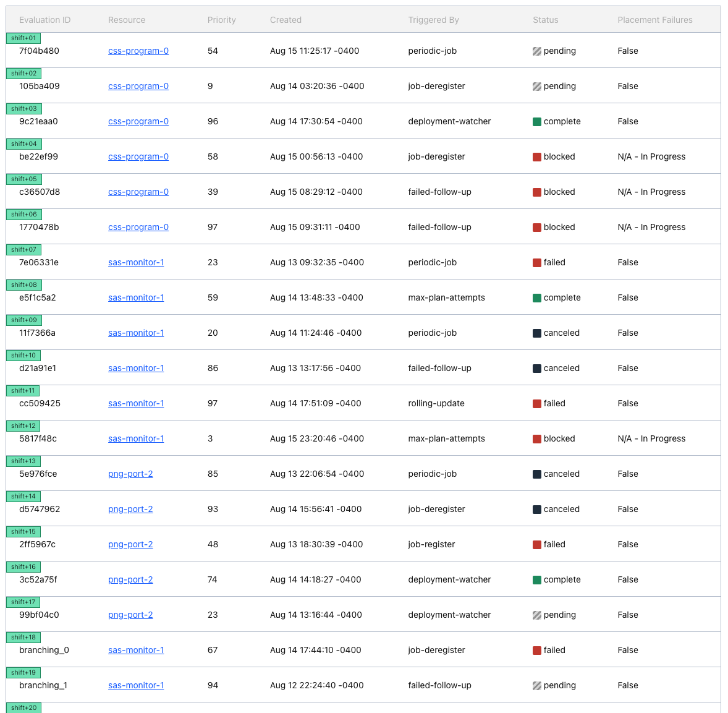This screenshot has width=728, height=713.
Task: Click the Evaluation ID column header
Action: [44, 20]
